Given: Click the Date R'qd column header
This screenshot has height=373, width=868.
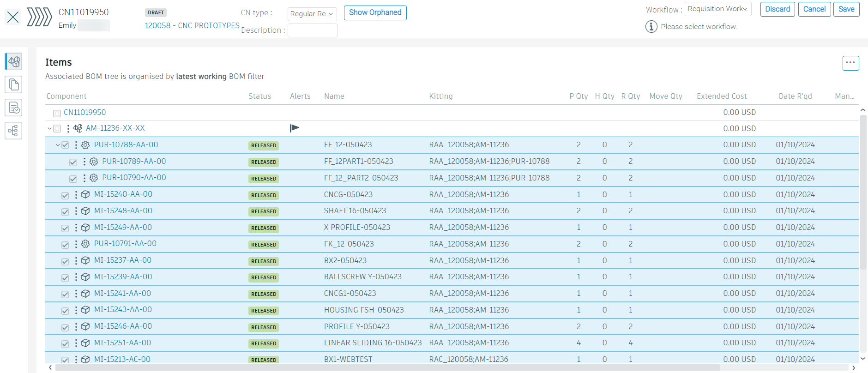Looking at the screenshot, I should coord(795,96).
